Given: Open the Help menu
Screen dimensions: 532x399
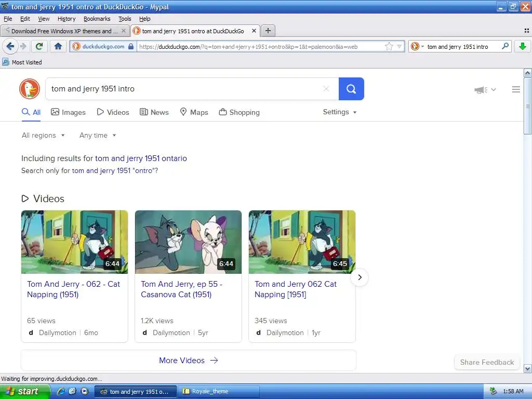Looking at the screenshot, I should 145,19.
